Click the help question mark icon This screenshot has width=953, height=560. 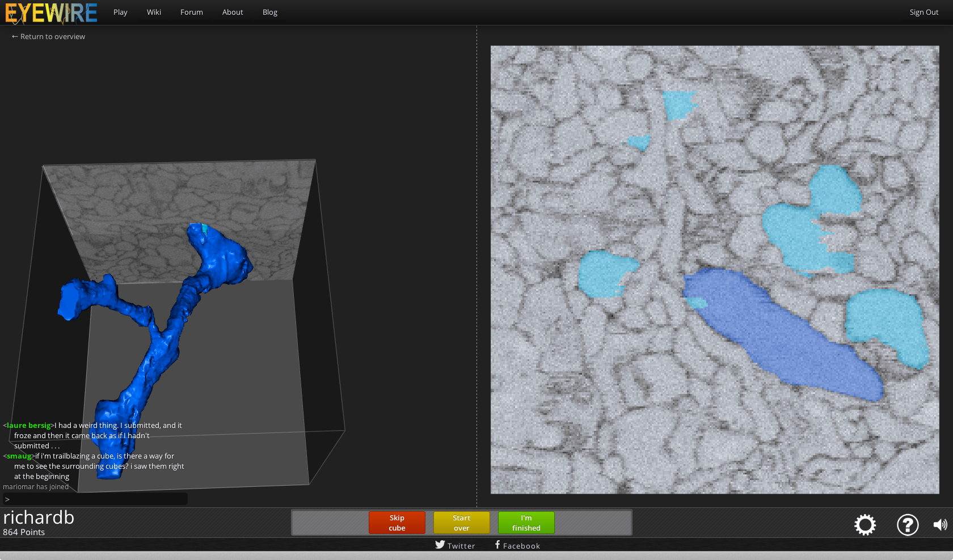click(x=908, y=525)
